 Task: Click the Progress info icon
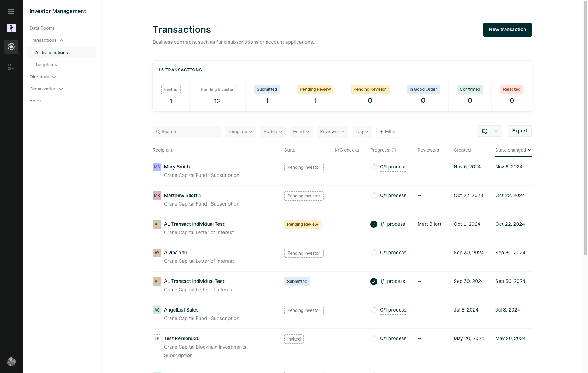click(394, 150)
